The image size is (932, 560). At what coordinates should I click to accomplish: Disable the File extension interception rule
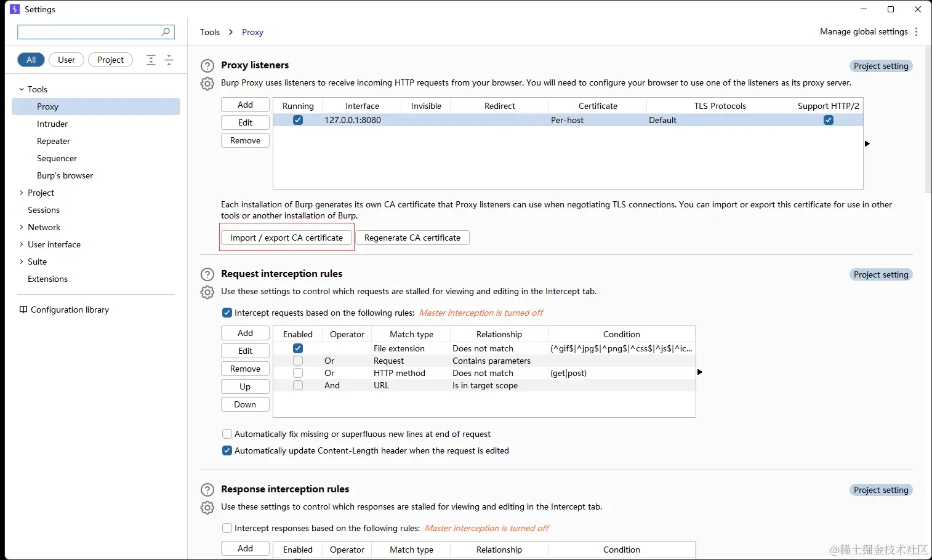pos(298,348)
